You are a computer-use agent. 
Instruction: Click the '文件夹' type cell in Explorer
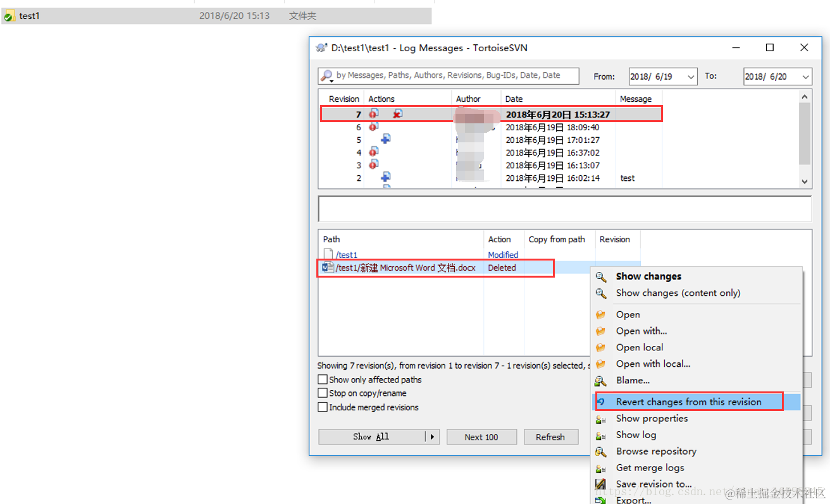tap(302, 16)
